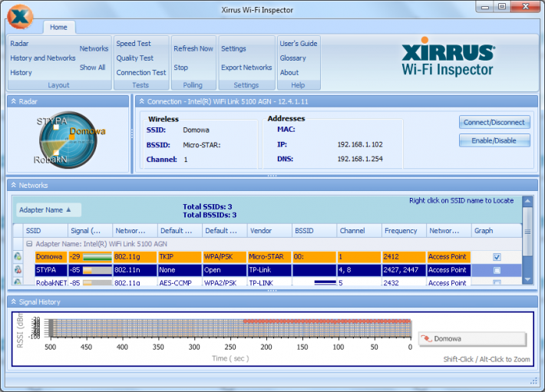Viewport: 545px width, 392px height.
Task: Sort by the Adapter Name grouping header
Action: (x=48, y=209)
